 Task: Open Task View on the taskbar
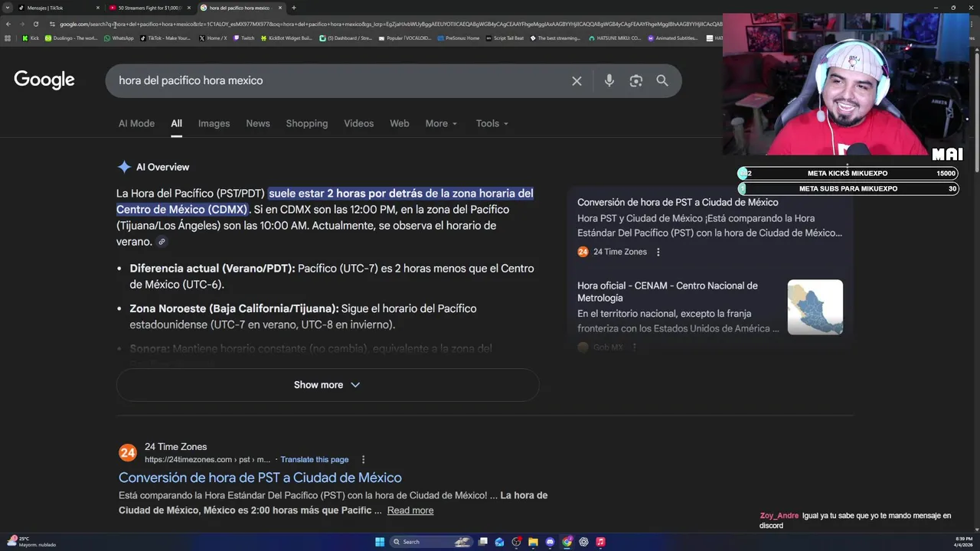pos(483,542)
